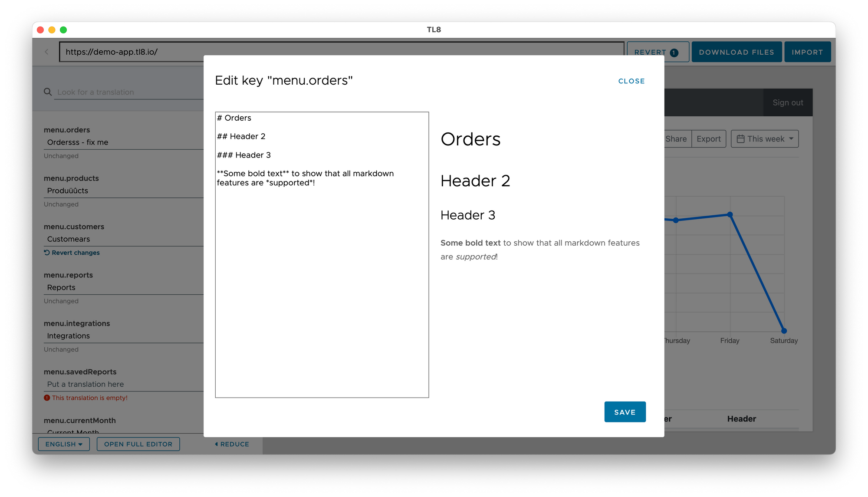Click the calendar icon next to This week
This screenshot has height=497, width=868.
coord(740,138)
